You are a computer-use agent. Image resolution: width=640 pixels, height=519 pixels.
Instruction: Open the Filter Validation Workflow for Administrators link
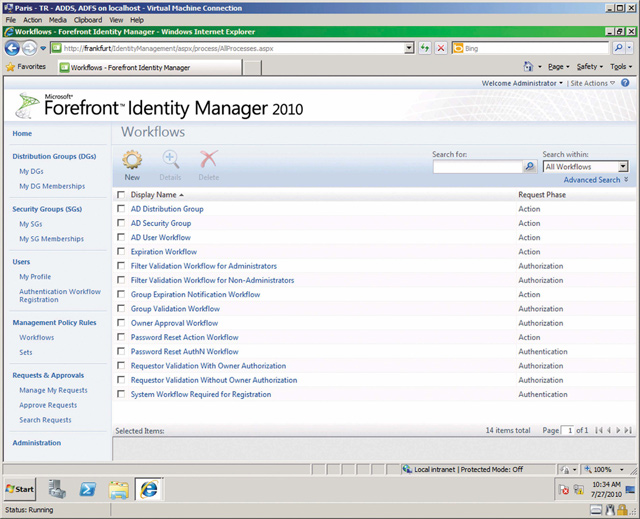click(x=204, y=266)
